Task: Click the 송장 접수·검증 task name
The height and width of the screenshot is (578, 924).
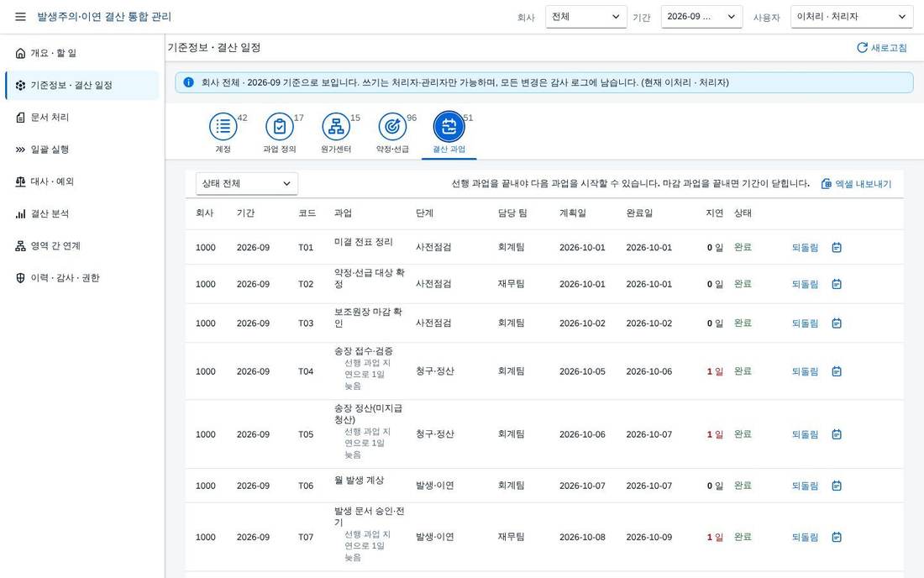Action: click(x=364, y=351)
